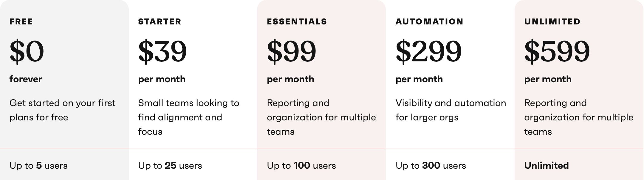Select the FREE plan heading
Image resolution: width=644 pixels, height=180 pixels.
(21, 21)
